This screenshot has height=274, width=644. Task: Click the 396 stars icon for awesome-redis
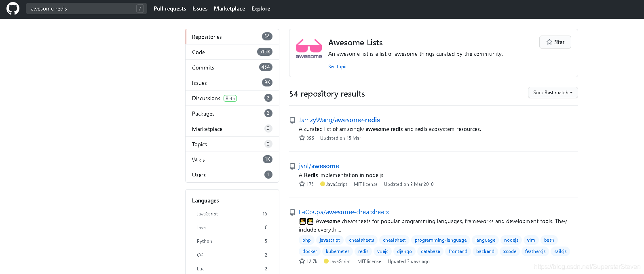(302, 138)
